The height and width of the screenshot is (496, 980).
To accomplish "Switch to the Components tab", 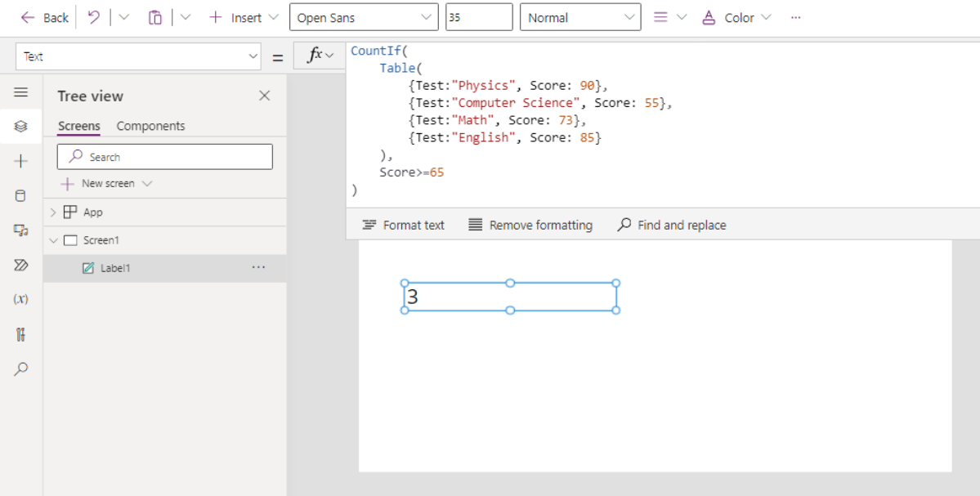I will [x=150, y=126].
